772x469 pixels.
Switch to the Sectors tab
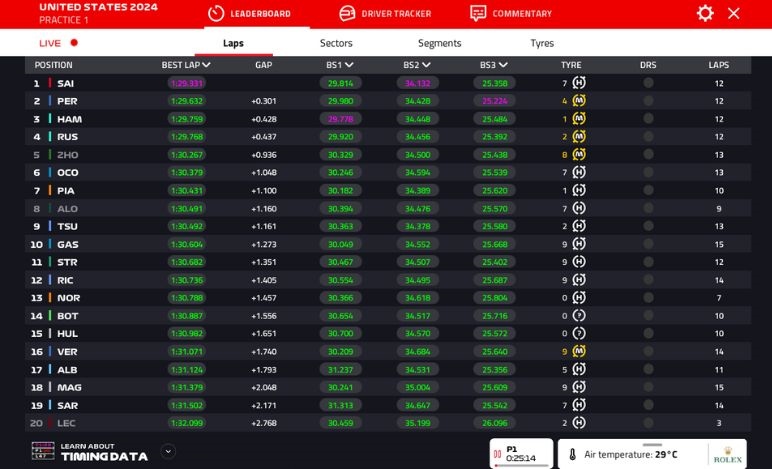point(336,43)
